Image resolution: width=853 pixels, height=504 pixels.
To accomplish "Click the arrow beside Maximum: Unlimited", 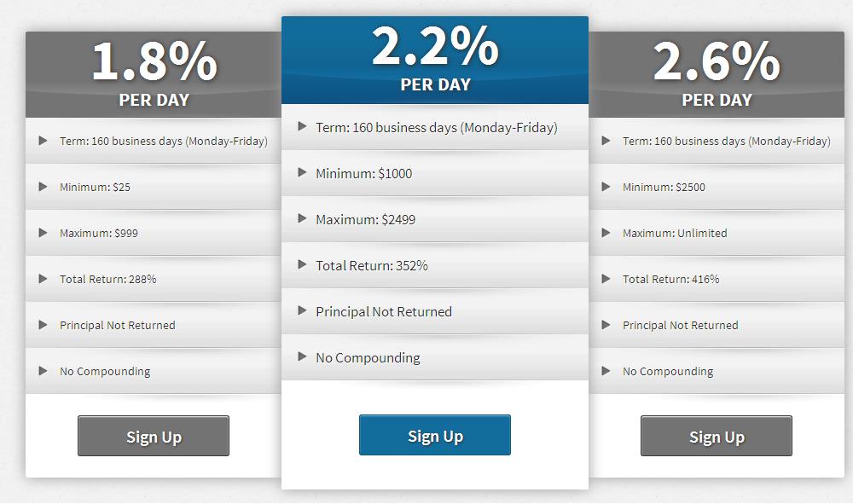I will (606, 233).
